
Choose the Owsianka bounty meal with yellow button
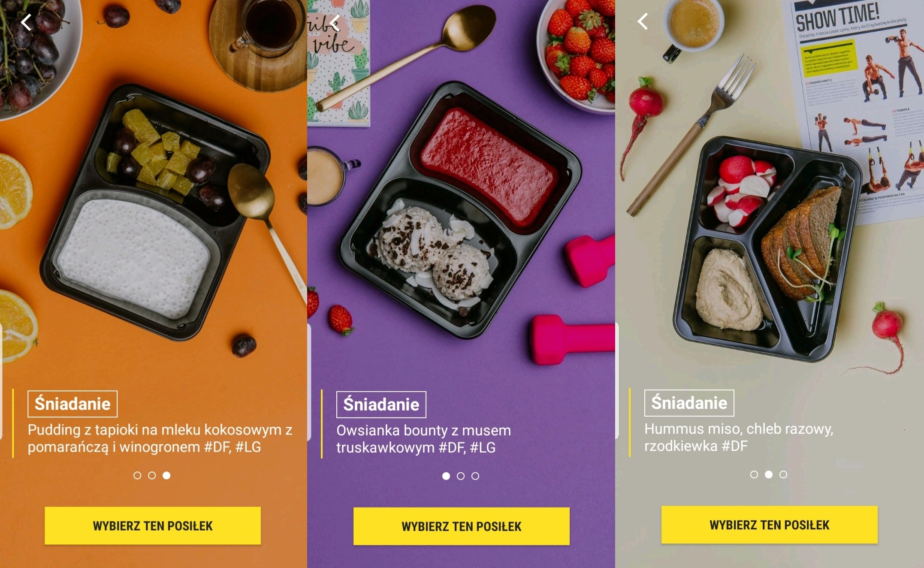coord(462,526)
